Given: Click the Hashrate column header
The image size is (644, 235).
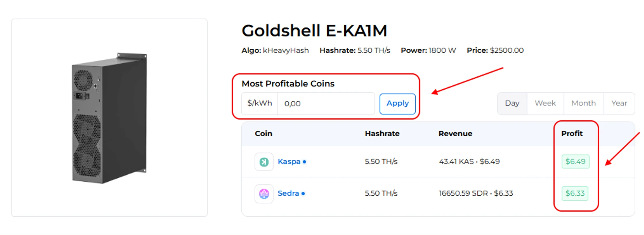Looking at the screenshot, I should point(382,134).
